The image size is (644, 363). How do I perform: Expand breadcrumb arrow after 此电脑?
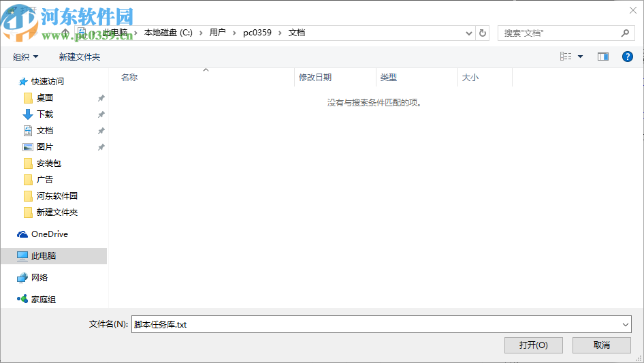click(x=135, y=33)
